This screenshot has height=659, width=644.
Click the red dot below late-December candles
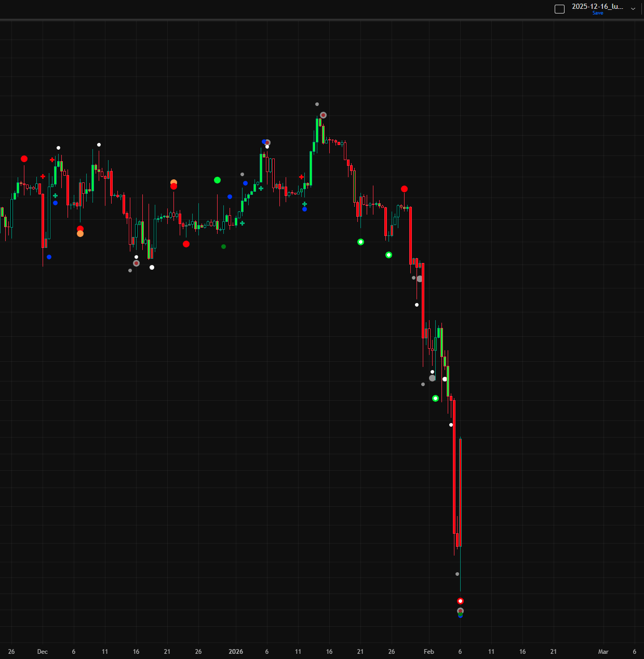pyautogui.click(x=186, y=244)
